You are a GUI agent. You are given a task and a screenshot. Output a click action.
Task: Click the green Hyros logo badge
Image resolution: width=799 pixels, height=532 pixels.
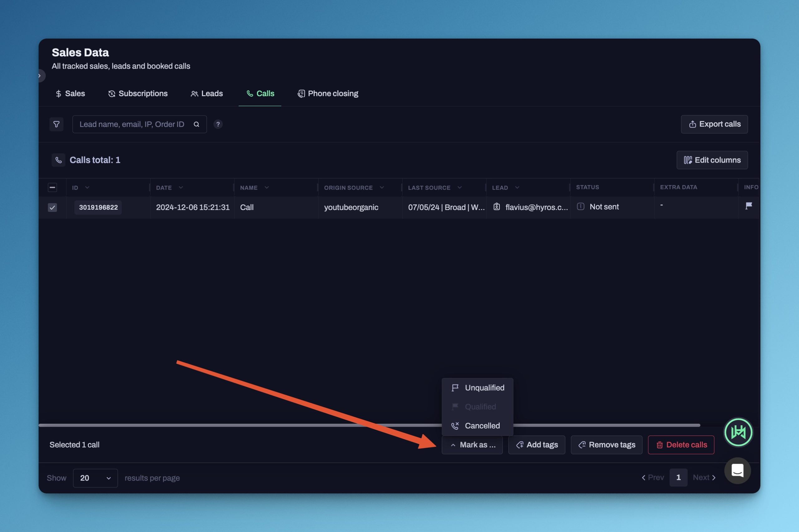(x=738, y=432)
